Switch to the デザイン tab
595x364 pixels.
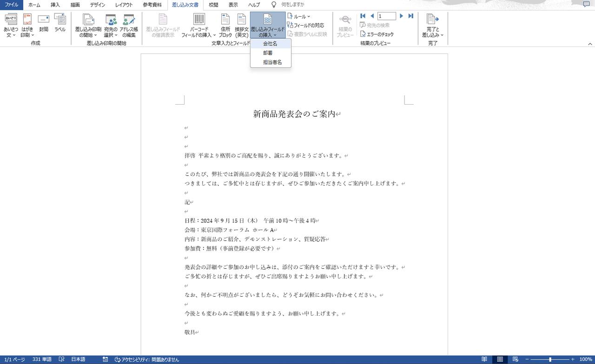98,5
